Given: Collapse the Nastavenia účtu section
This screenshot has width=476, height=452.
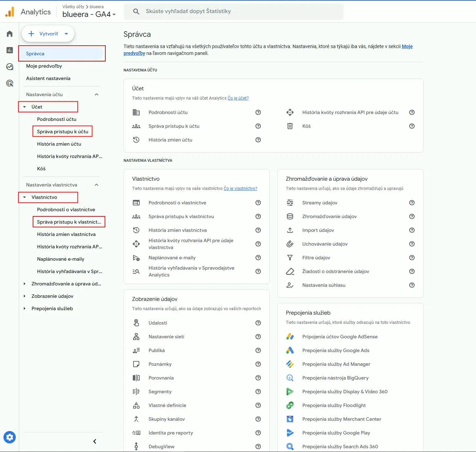Looking at the screenshot, I should 96,94.
